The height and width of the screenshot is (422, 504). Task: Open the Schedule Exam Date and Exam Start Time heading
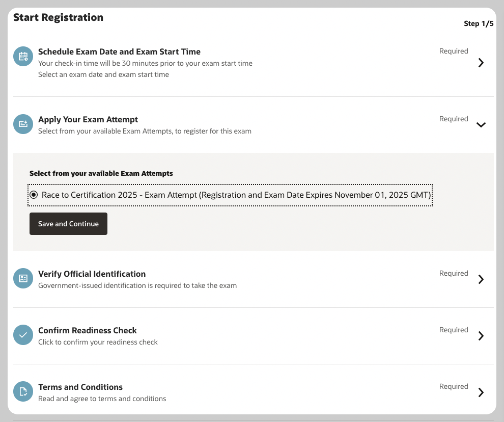coord(119,51)
